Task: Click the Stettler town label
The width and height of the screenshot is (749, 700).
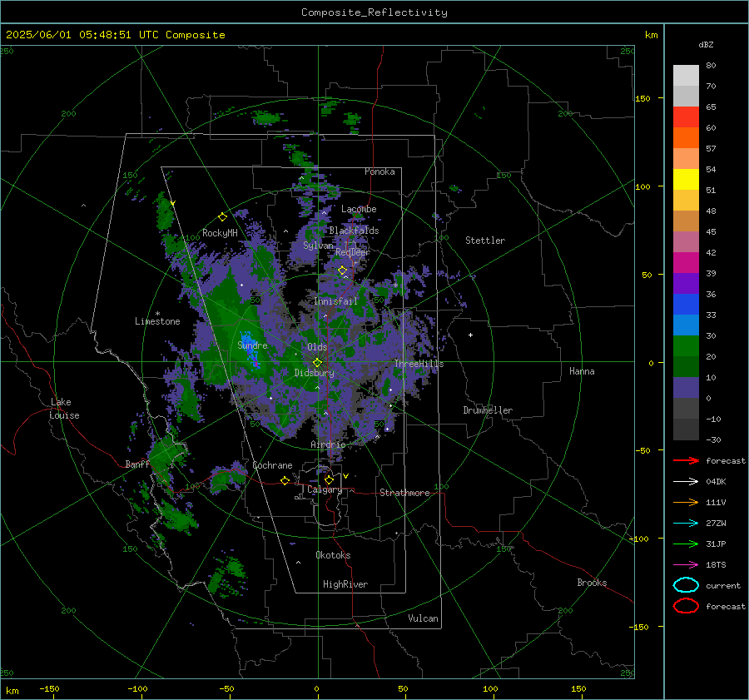Action: tap(485, 241)
